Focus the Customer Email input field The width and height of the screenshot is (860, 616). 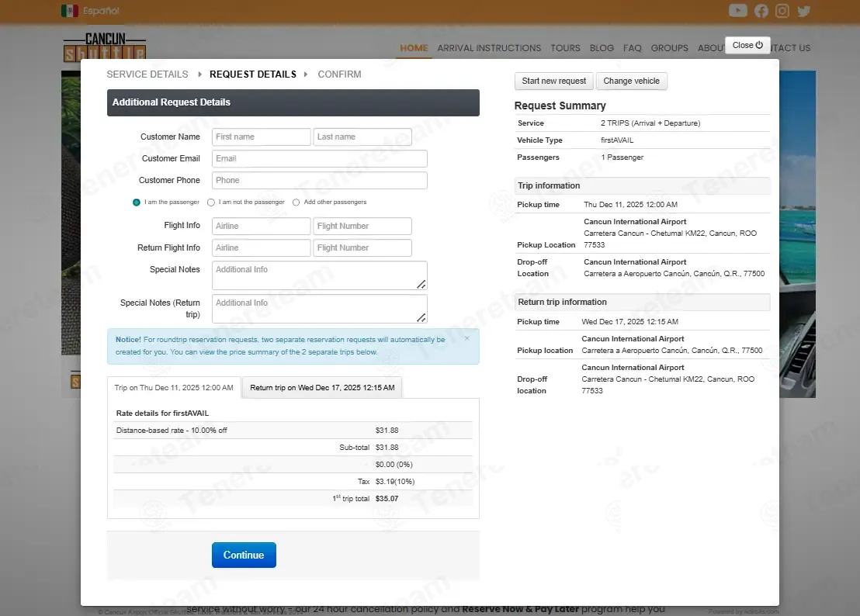(x=319, y=158)
